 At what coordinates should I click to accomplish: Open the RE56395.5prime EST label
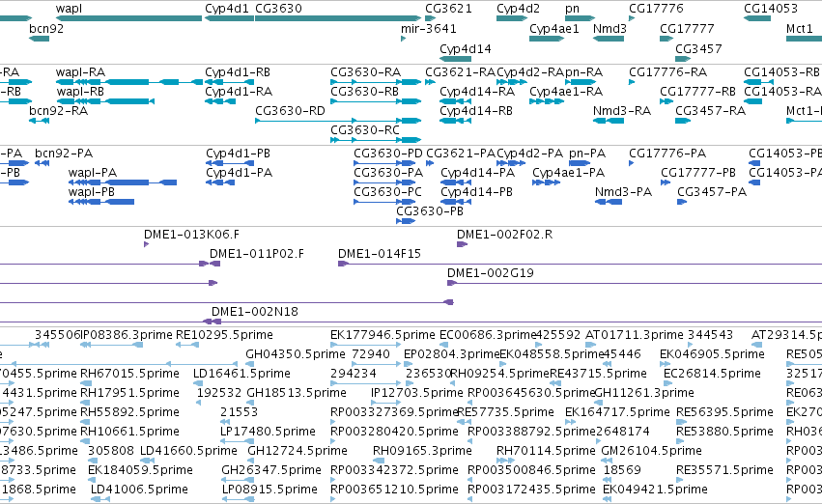724,412
